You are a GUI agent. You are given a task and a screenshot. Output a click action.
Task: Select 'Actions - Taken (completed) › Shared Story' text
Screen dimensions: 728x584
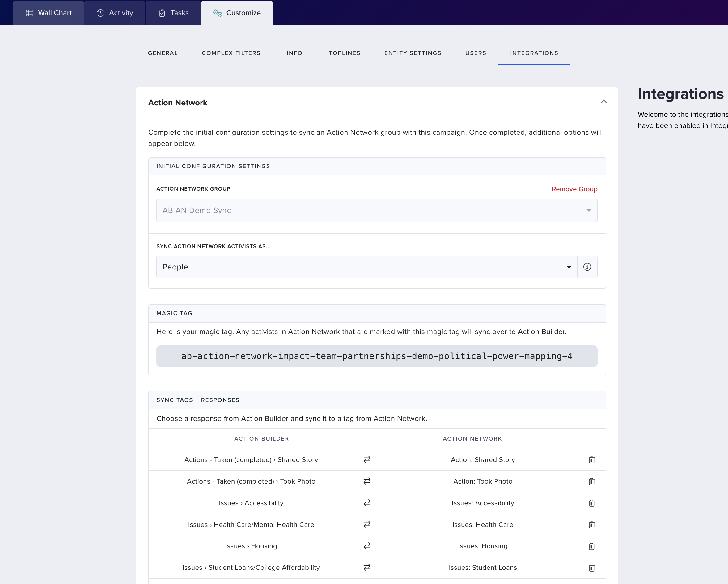pyautogui.click(x=251, y=460)
